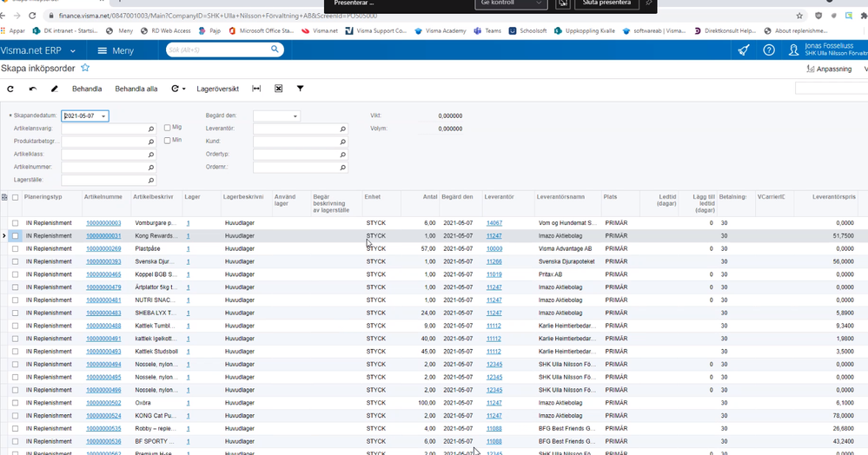Sort by Planeringstyp column header

pos(43,197)
